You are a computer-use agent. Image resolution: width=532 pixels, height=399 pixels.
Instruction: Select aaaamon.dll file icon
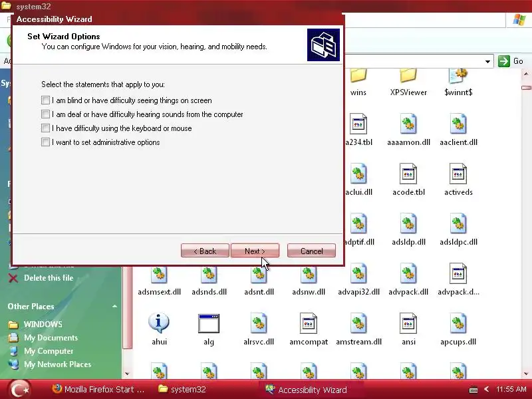408,124
